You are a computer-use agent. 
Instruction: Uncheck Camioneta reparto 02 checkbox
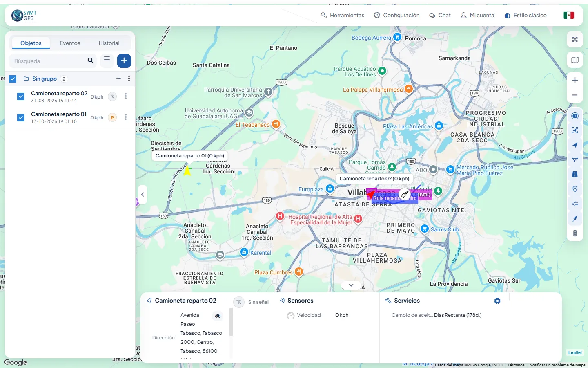tap(21, 96)
